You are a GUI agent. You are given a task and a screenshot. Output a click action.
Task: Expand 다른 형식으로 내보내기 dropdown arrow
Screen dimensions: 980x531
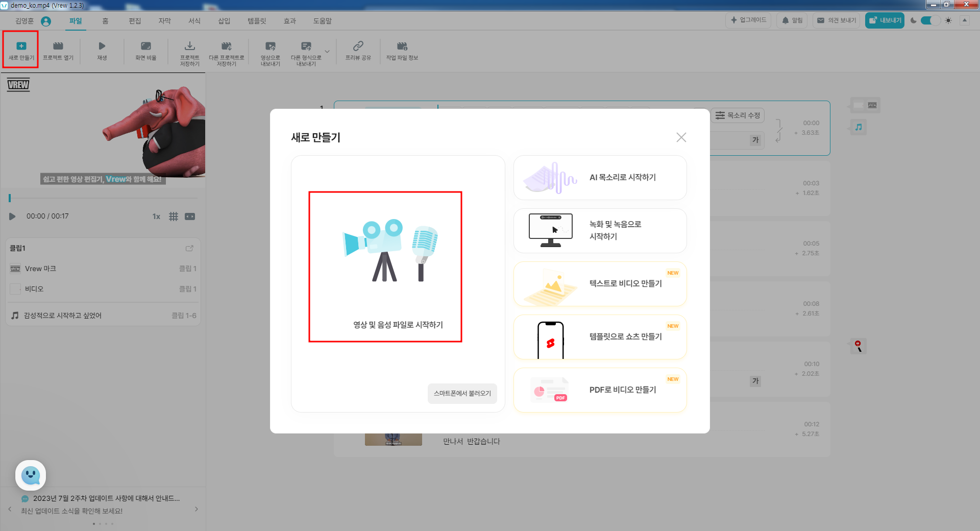click(327, 52)
